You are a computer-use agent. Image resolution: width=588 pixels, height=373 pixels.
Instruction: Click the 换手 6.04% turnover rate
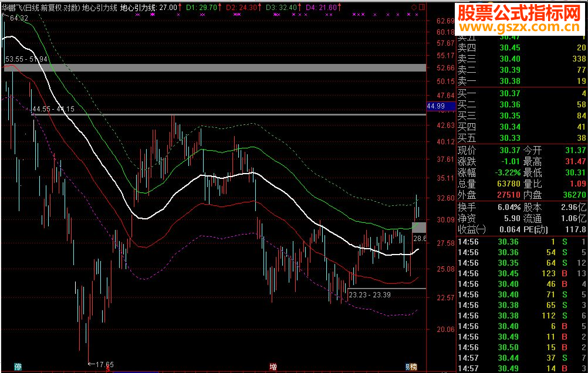(510, 207)
